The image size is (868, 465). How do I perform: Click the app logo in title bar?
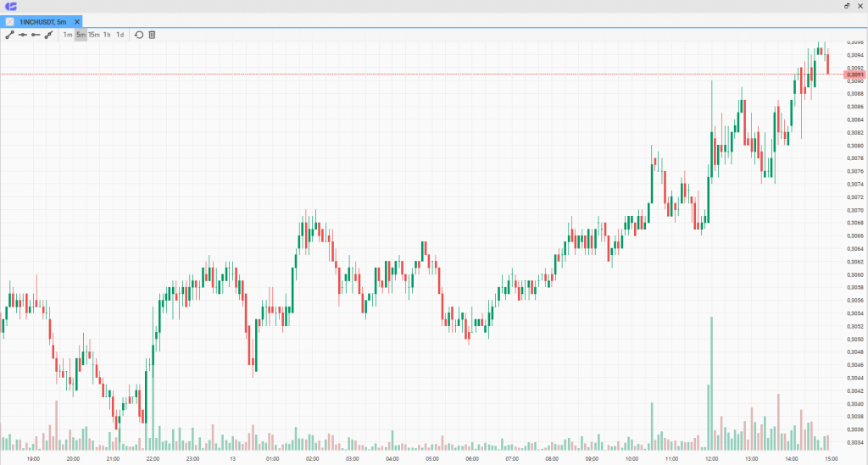pos(10,6)
